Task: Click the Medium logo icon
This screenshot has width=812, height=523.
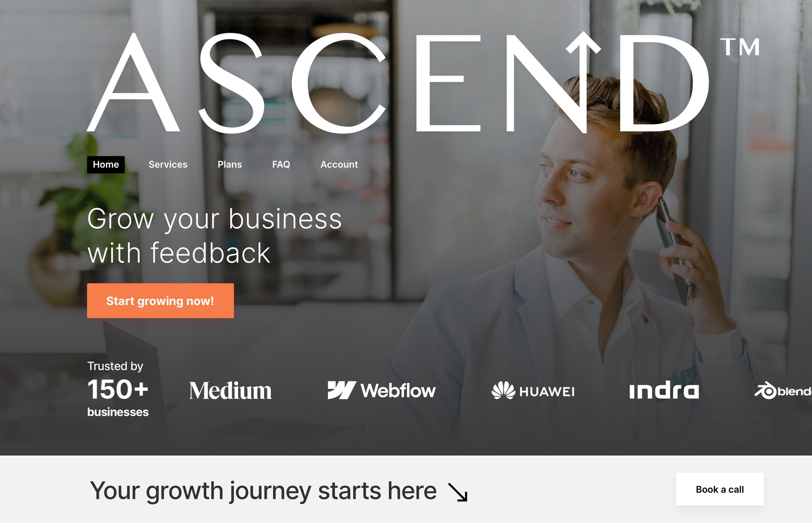Action: coord(230,390)
